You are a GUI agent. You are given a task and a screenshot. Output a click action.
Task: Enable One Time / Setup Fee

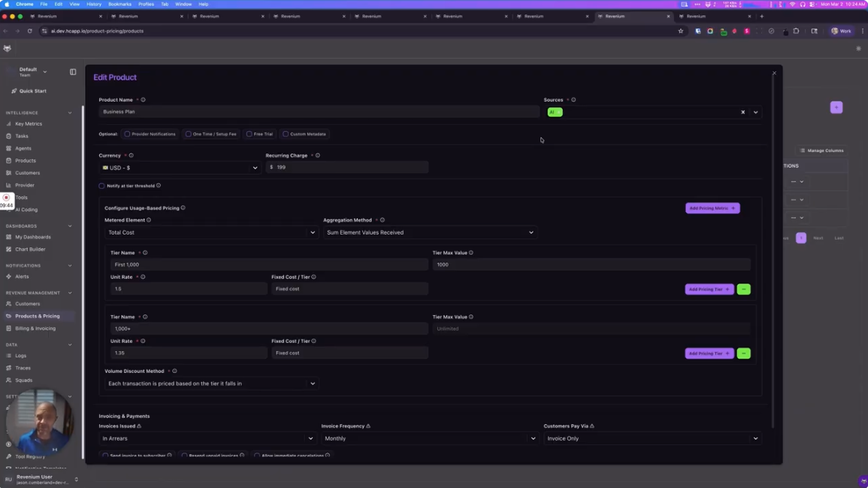[187, 134]
